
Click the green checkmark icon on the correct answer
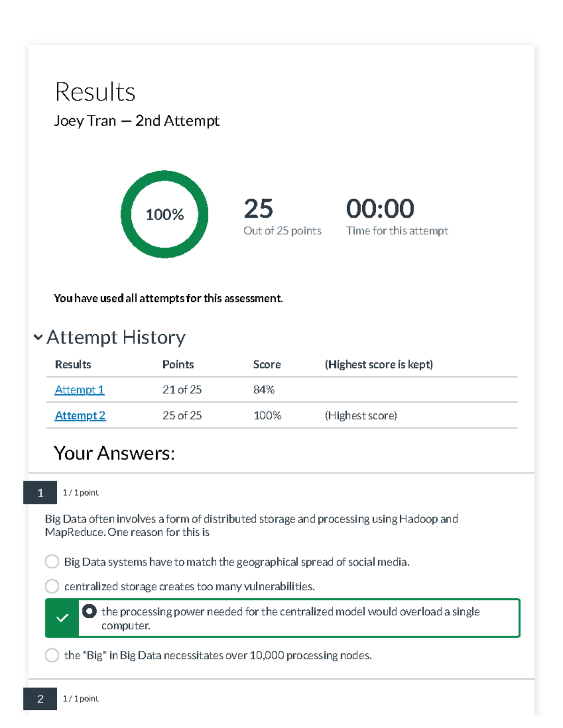(x=62, y=618)
